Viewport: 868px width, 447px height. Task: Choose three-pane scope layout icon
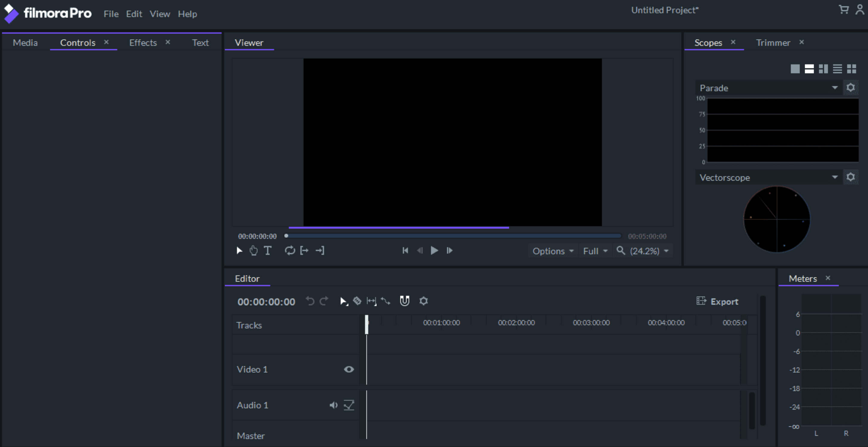click(824, 69)
